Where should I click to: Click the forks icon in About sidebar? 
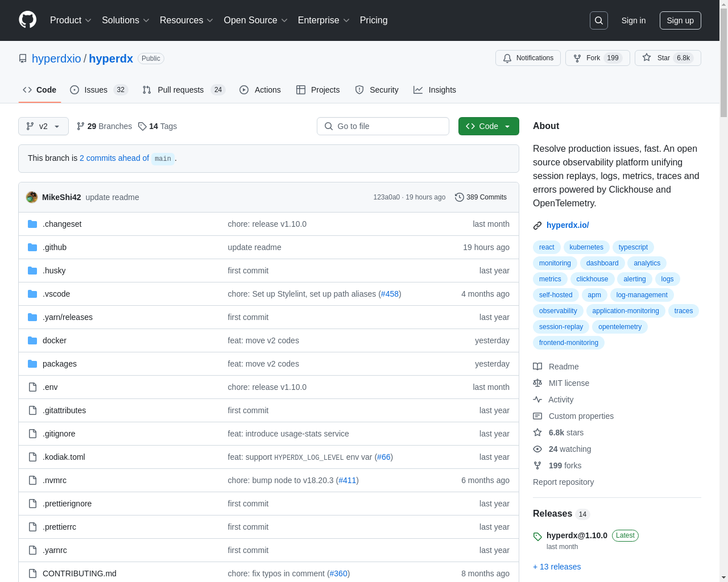[x=537, y=465]
